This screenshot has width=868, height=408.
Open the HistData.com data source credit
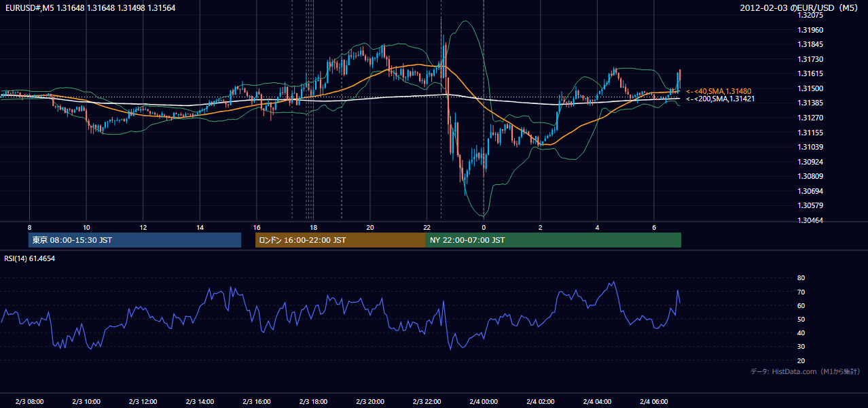806,371
